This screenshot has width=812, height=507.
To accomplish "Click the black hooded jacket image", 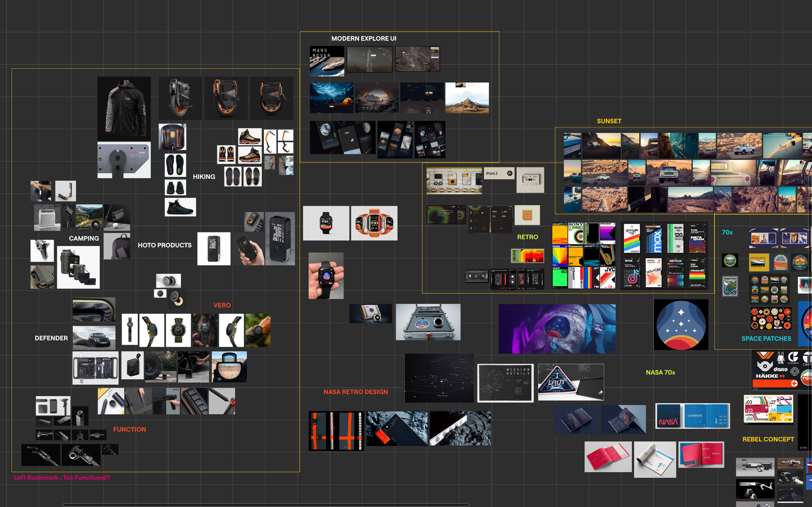I will pyautogui.click(x=124, y=108).
